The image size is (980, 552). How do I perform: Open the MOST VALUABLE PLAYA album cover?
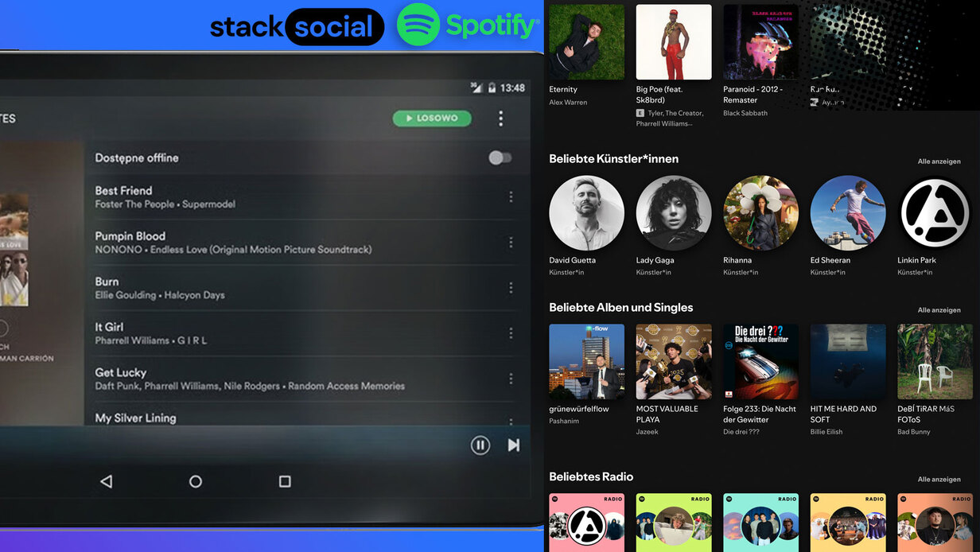click(674, 361)
